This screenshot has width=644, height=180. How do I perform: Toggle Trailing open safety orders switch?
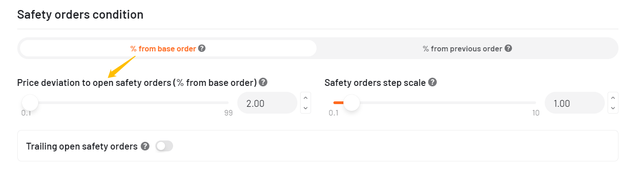pyautogui.click(x=164, y=146)
